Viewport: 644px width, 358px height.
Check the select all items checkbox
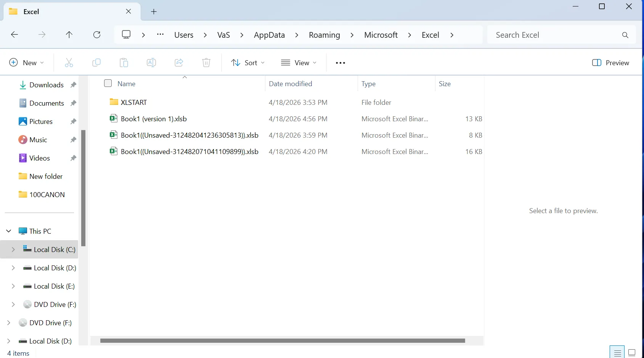[x=108, y=83]
